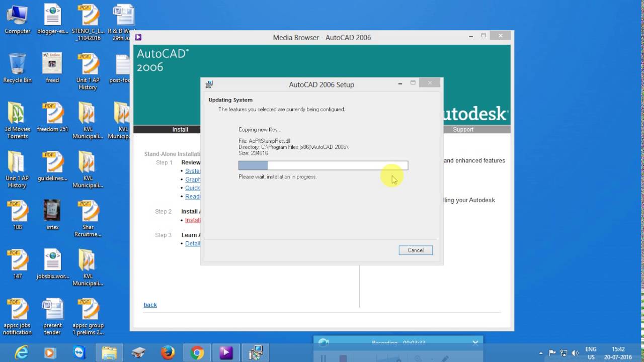Open the media player taskbar icon
Image resolution: width=644 pixels, height=362 pixels.
[49, 353]
